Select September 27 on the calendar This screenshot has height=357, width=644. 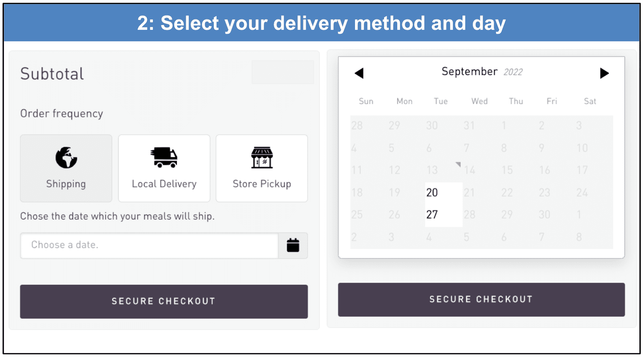click(432, 214)
